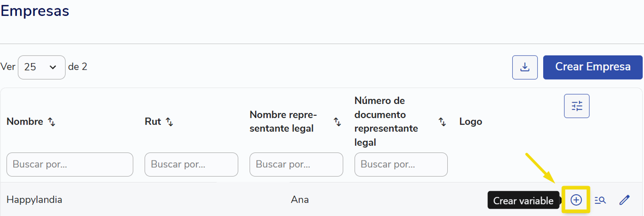Sort by Rut column arrows
The width and height of the screenshot is (644, 216).
tap(169, 122)
